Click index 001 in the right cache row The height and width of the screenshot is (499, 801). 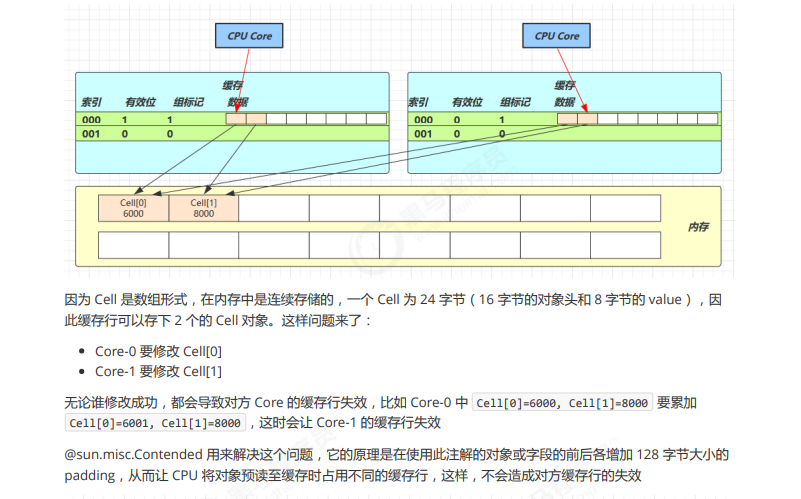423,134
